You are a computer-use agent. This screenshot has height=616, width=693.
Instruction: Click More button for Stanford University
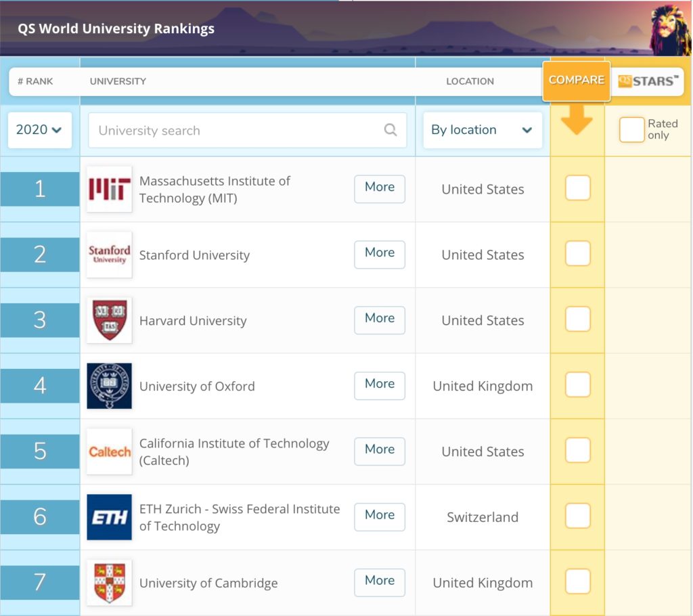coord(380,255)
